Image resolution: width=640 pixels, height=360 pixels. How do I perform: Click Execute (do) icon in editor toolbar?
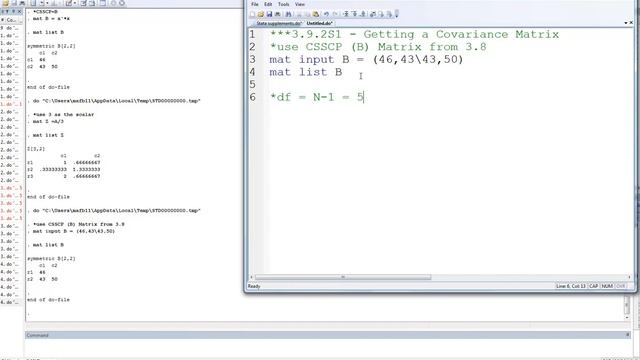pyautogui.click(x=381, y=14)
